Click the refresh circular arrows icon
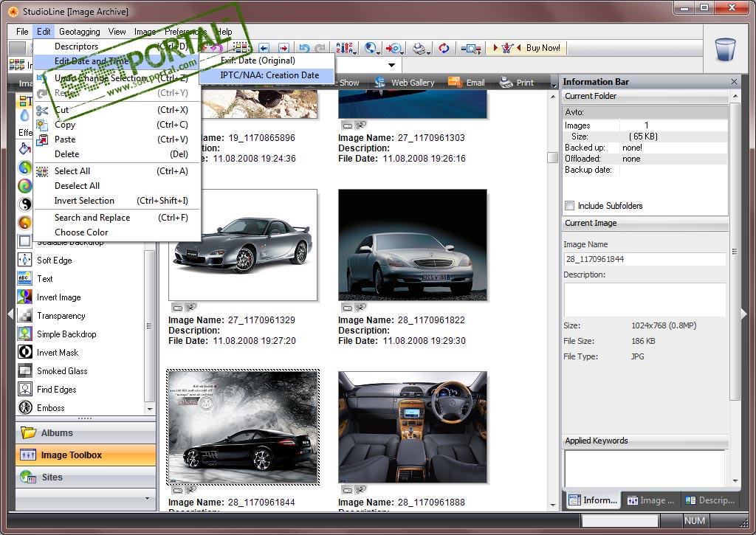Image resolution: width=756 pixels, height=535 pixels. pos(444,48)
